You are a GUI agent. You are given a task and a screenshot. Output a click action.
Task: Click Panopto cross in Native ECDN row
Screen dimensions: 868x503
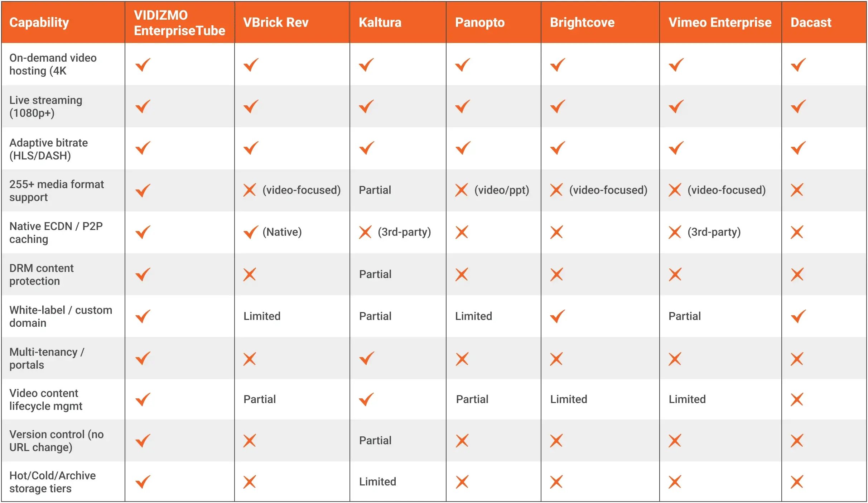pos(462,232)
